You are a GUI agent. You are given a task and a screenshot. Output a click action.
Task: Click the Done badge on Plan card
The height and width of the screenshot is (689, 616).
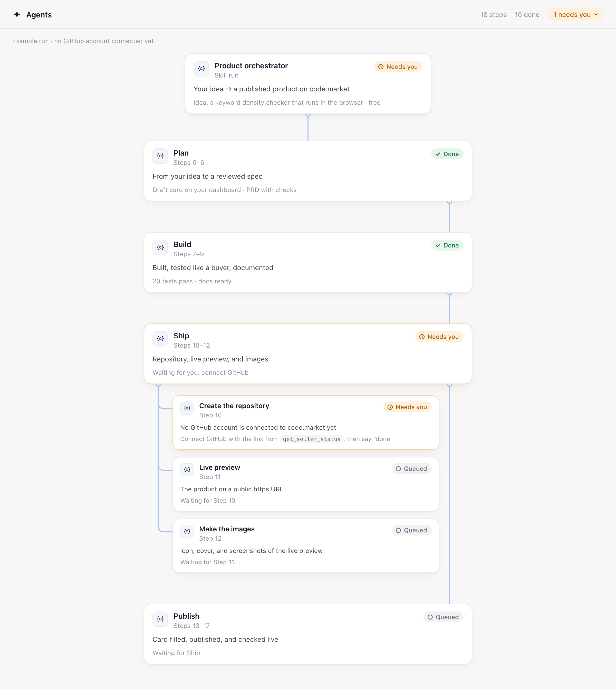pos(447,154)
